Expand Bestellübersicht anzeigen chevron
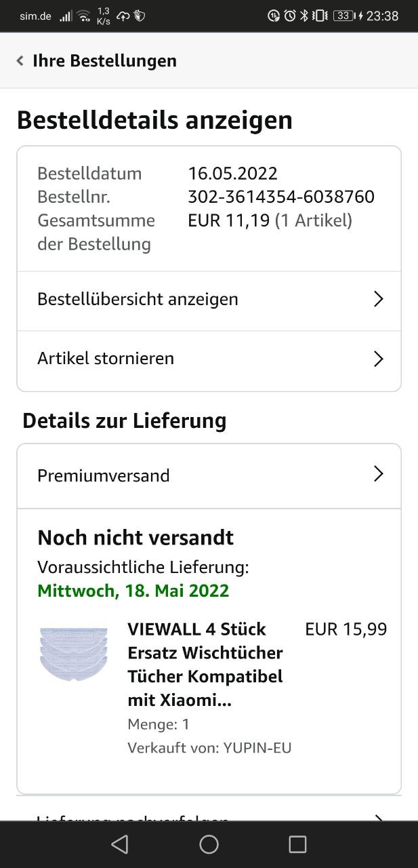This screenshot has height=868, width=418. click(x=379, y=299)
